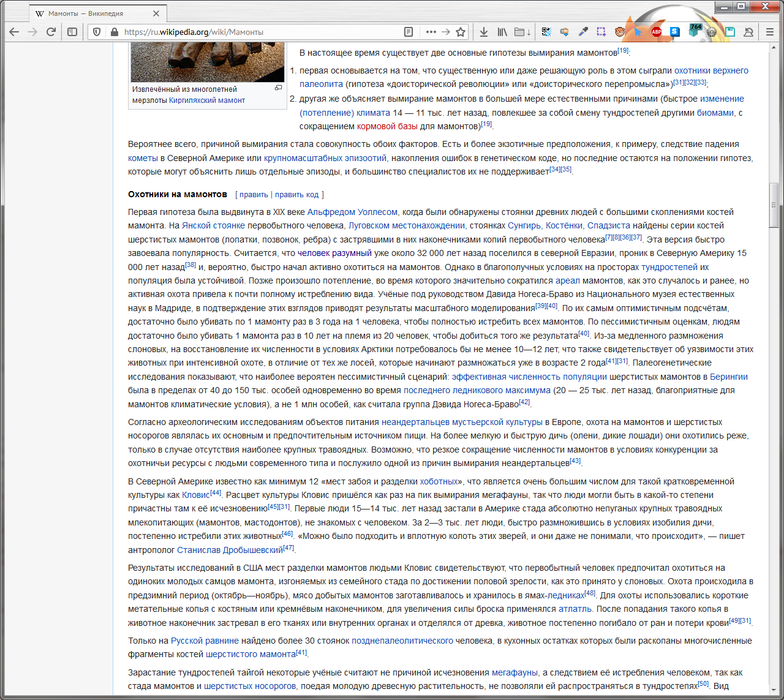Open tracking protection shield info

coord(97,32)
